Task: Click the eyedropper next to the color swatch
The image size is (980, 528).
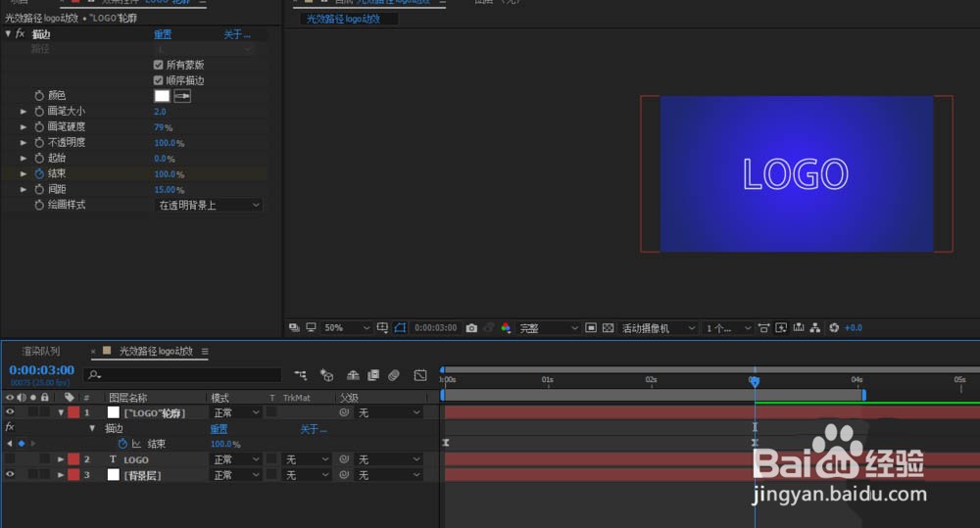Action: 182,96
